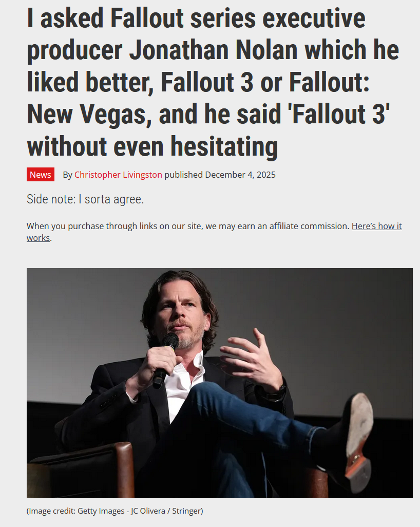Screen dimensions: 420x527
Task: Click 'New Vegas' in the headline
Action: [87, 114]
